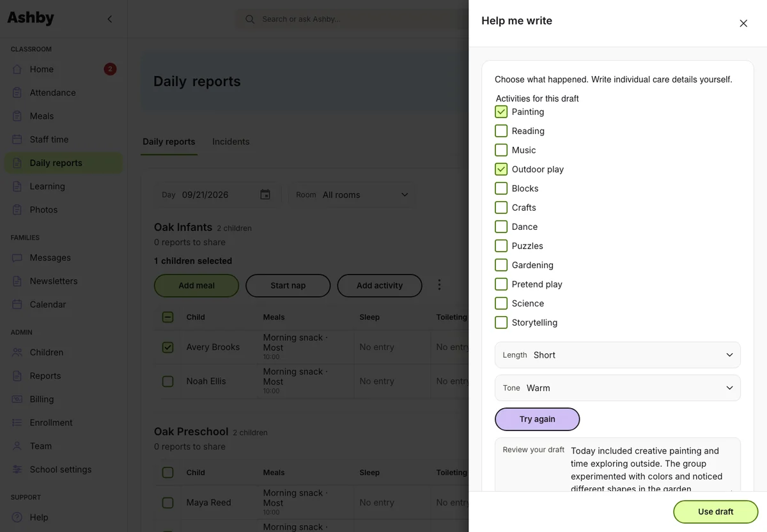The width and height of the screenshot is (767, 532).
Task: Select Noah Ellis row checkbox
Action: click(167, 381)
